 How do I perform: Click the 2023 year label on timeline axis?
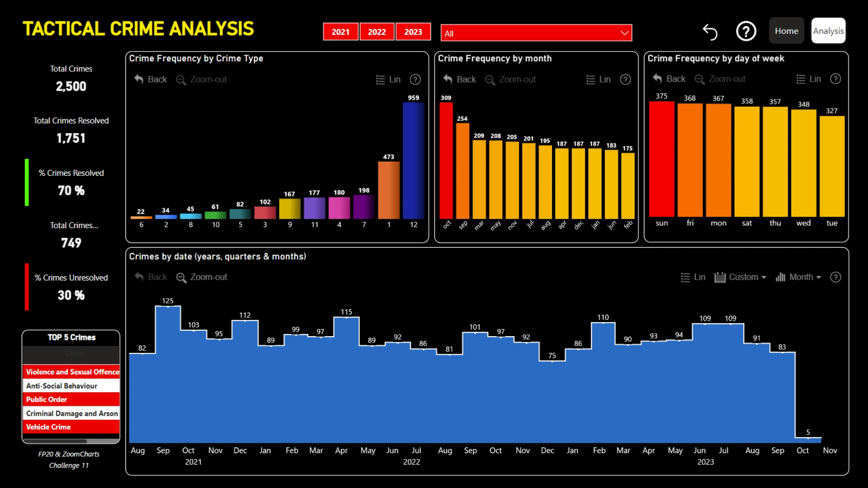[705, 462]
